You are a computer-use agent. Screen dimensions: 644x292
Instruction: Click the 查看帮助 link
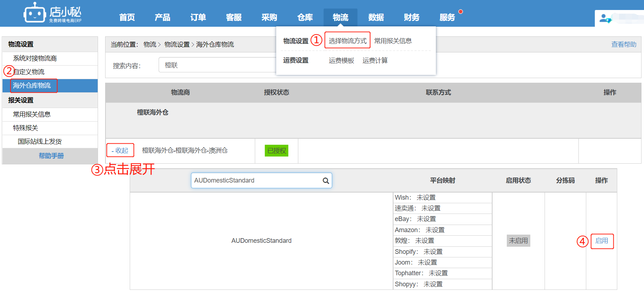point(624,45)
